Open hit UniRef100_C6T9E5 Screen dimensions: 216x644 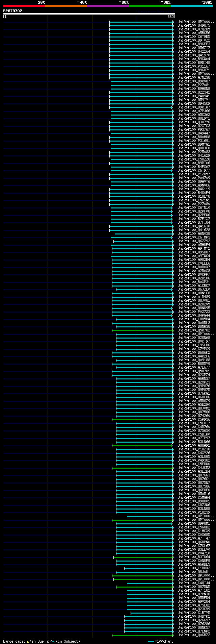(194, 36)
